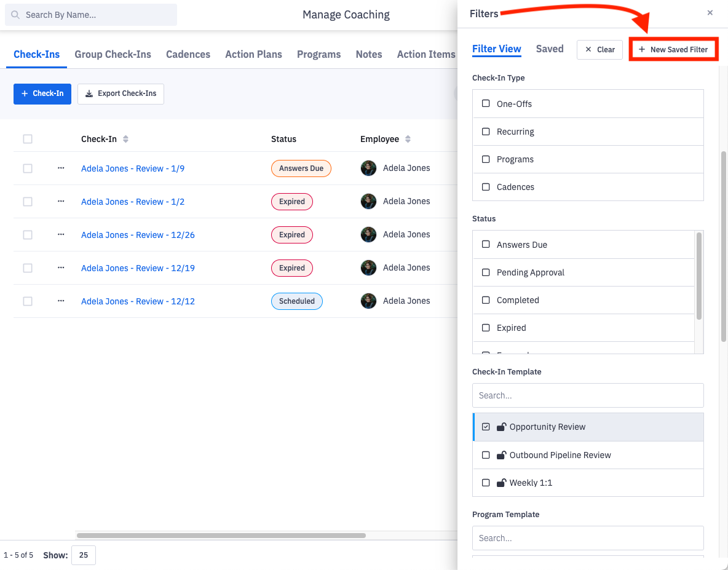Enable the Answers Due status filter

point(486,244)
